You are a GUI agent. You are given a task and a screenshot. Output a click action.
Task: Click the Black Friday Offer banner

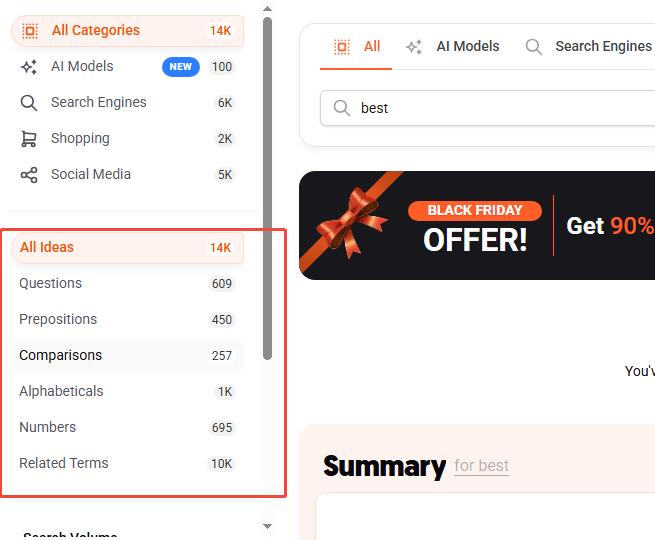pyautogui.click(x=477, y=226)
